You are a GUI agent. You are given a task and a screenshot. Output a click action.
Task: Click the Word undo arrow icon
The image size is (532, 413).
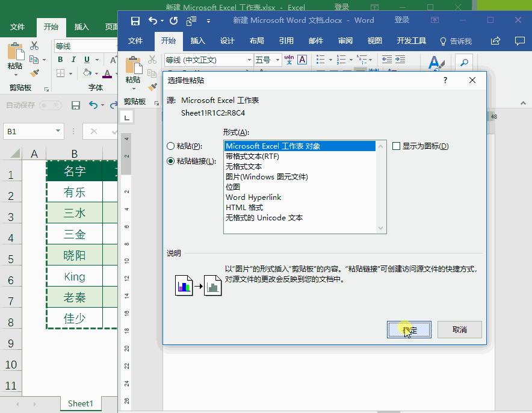[153, 21]
